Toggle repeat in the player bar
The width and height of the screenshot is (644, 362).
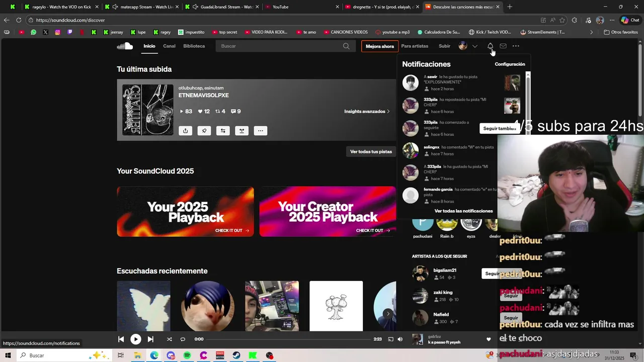click(x=183, y=339)
